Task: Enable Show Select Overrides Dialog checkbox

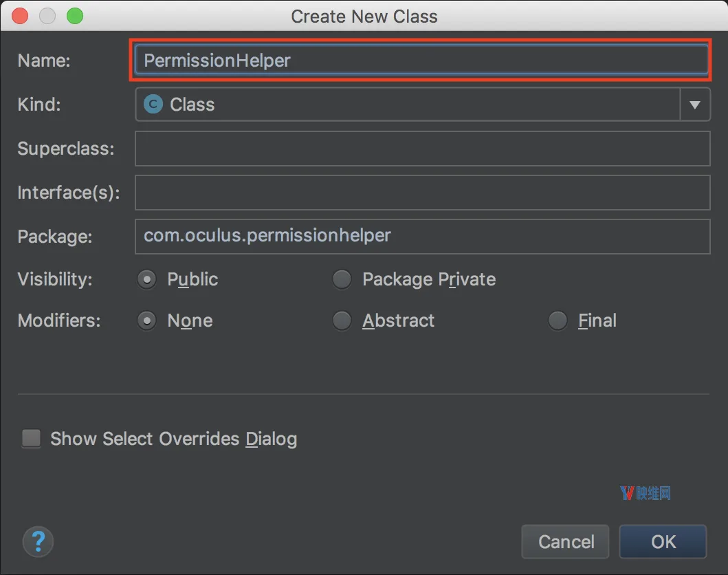Action: (x=32, y=438)
